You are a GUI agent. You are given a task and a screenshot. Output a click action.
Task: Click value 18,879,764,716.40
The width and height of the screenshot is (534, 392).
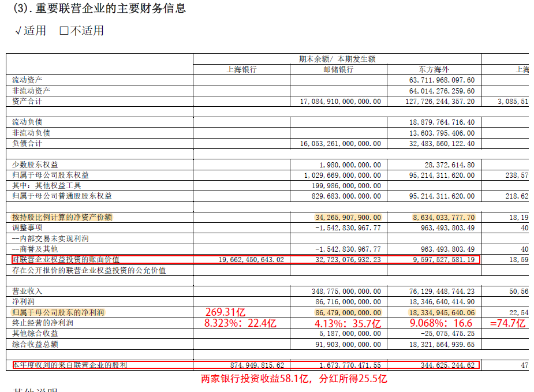click(x=442, y=122)
